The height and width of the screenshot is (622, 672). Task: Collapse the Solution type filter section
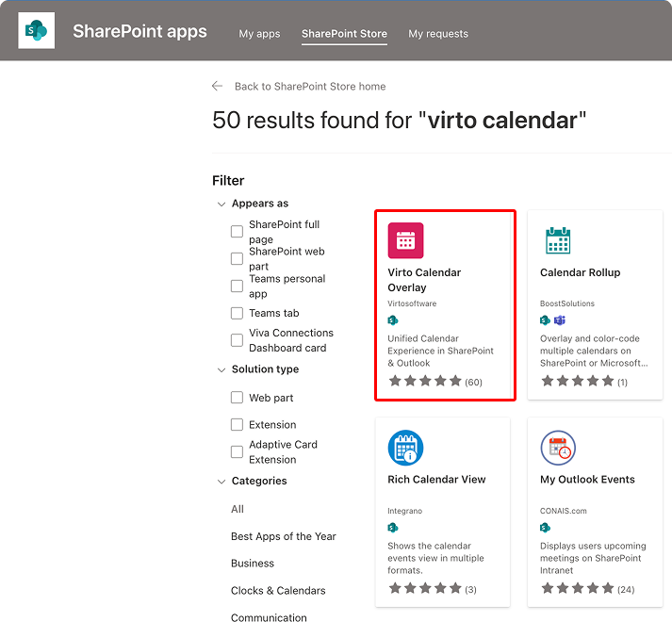coord(221,370)
